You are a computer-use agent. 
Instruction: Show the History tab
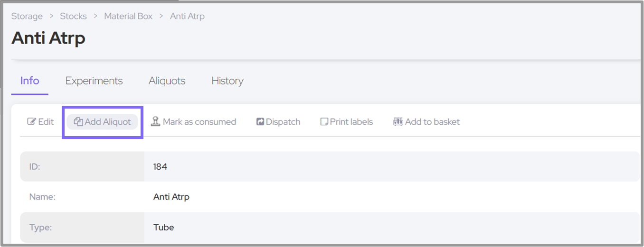[227, 81]
